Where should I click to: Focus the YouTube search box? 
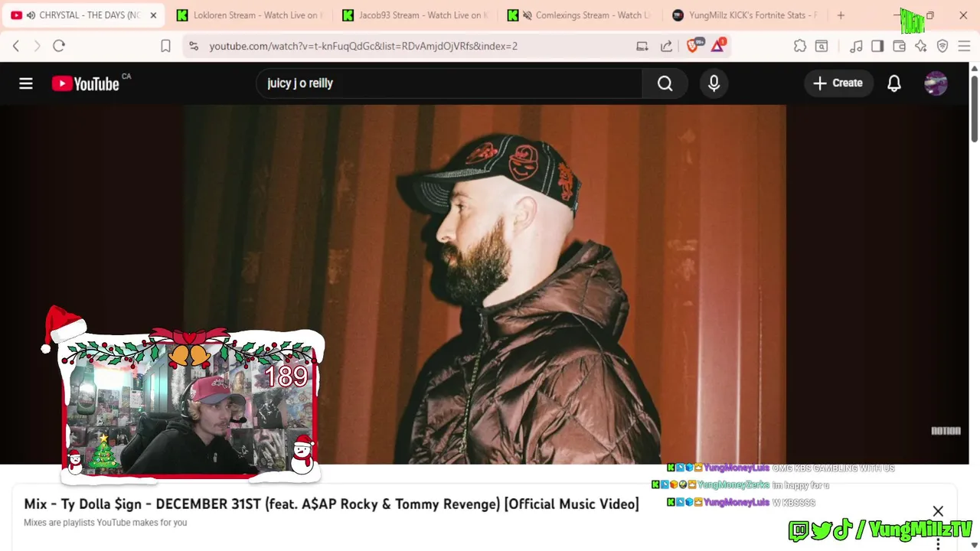tap(449, 83)
